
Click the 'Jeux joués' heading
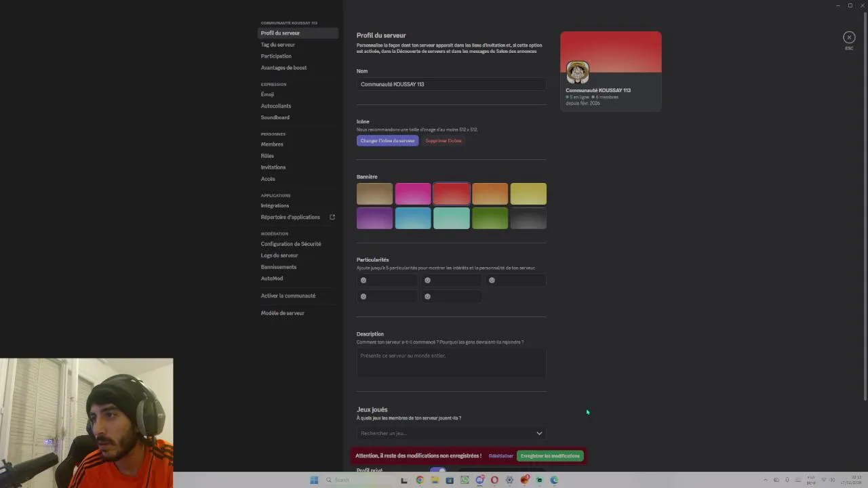click(372, 409)
